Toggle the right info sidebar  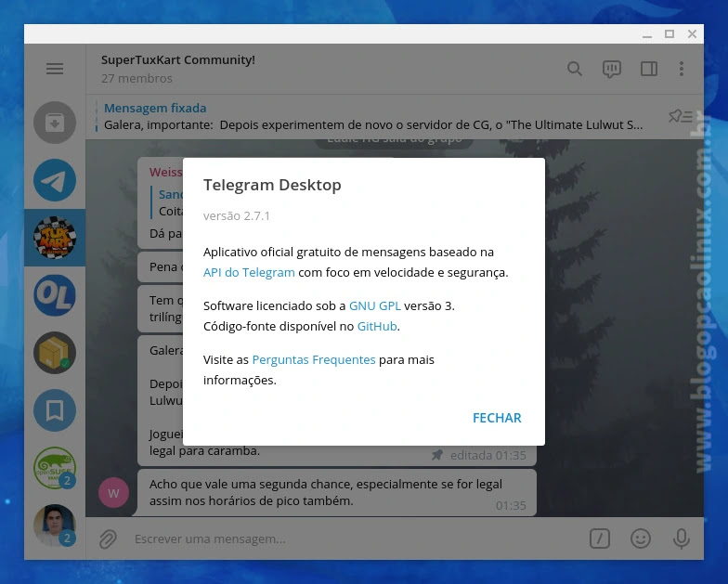click(x=648, y=69)
